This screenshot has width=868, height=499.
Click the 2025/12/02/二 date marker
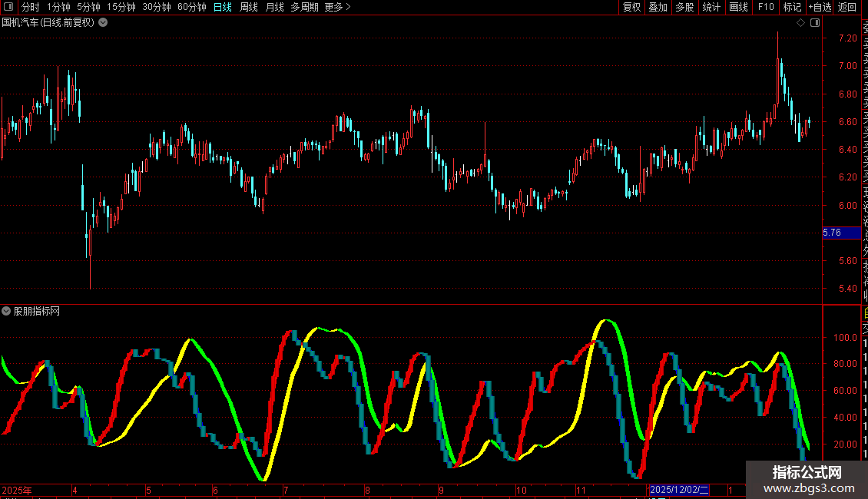[x=679, y=490]
